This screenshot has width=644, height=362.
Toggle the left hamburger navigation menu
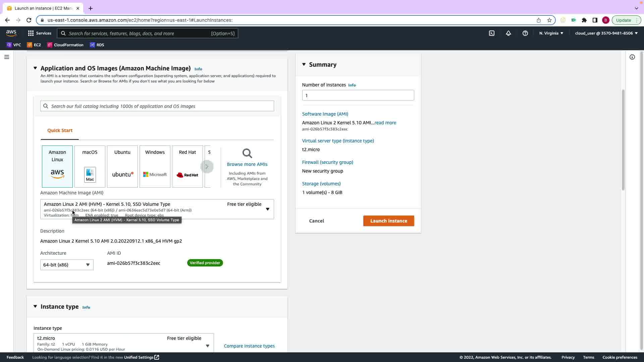click(6, 57)
